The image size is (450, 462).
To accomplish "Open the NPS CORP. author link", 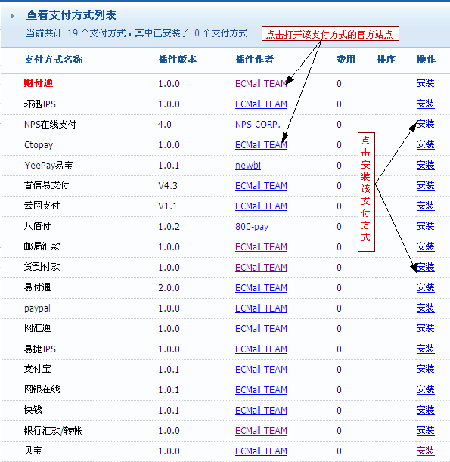I will point(258,124).
